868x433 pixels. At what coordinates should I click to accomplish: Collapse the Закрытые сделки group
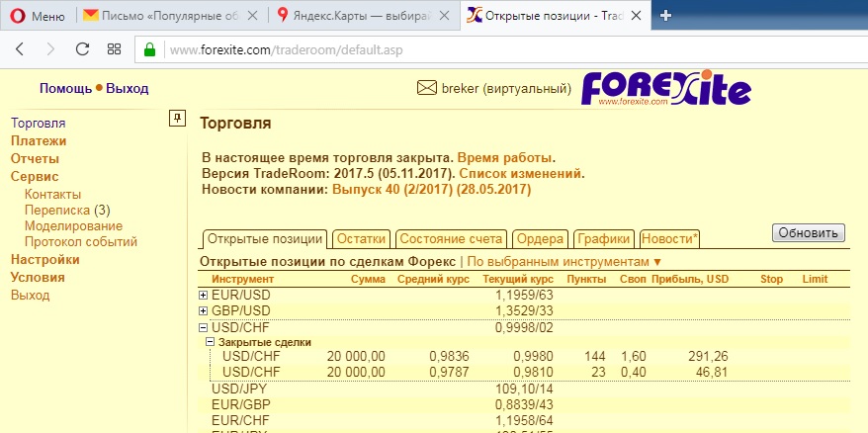[x=210, y=342]
